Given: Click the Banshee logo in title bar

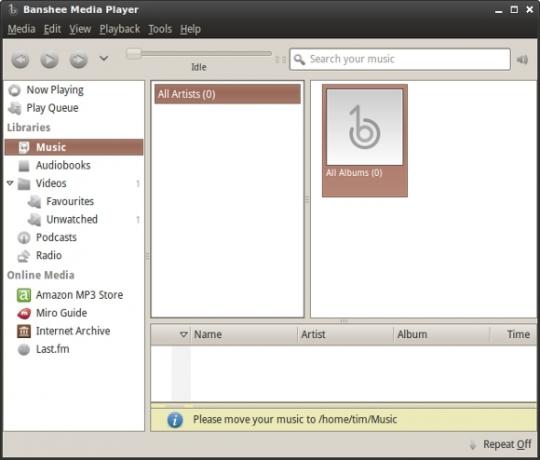Looking at the screenshot, I should pos(12,9).
